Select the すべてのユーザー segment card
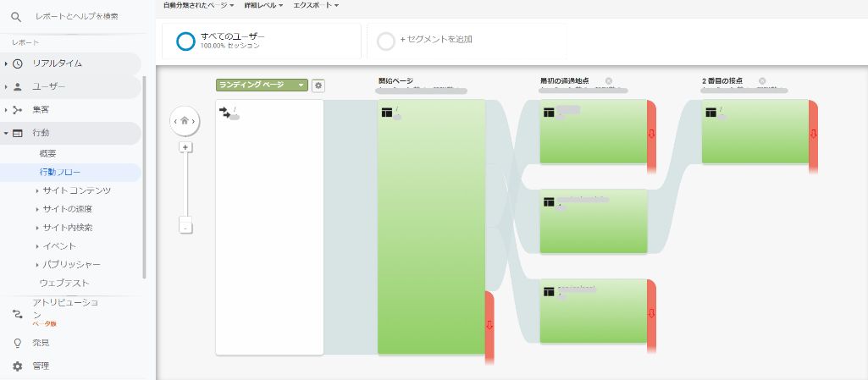868x380 pixels. [262, 41]
